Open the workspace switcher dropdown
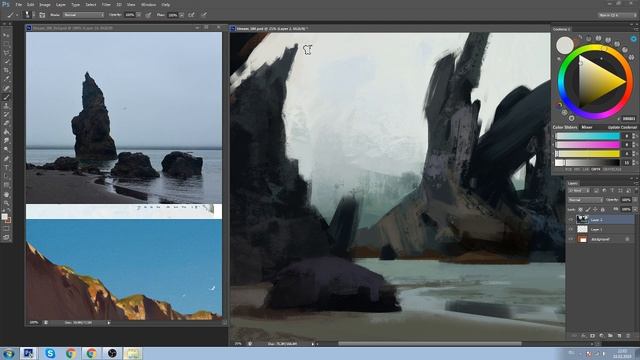The image size is (640, 360). [617, 15]
